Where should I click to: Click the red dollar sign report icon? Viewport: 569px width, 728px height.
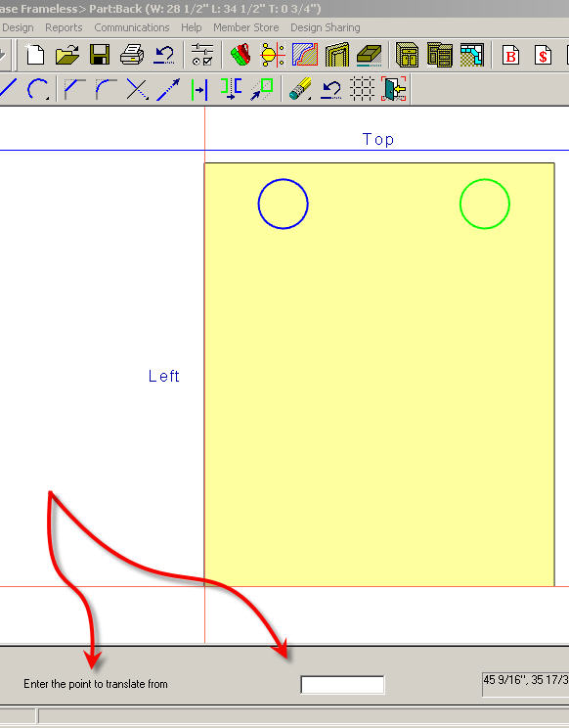543,55
